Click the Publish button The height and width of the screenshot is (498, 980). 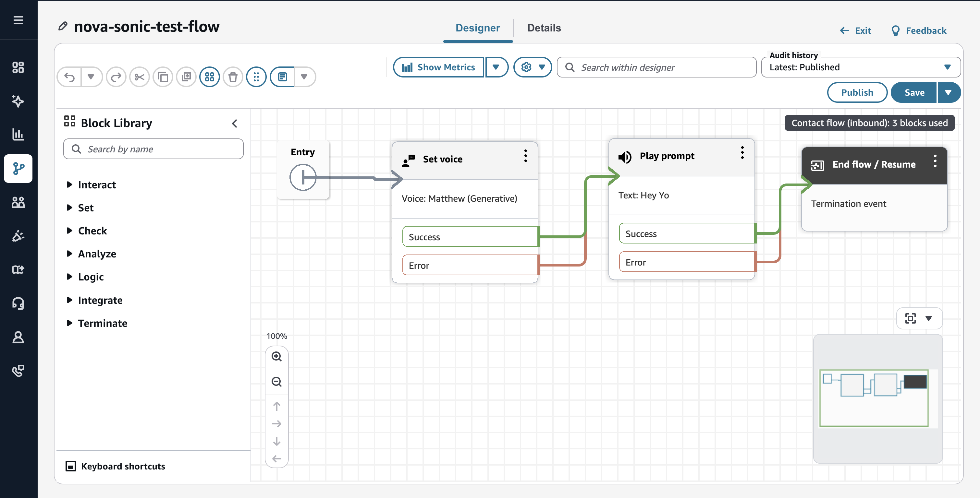[x=857, y=92]
